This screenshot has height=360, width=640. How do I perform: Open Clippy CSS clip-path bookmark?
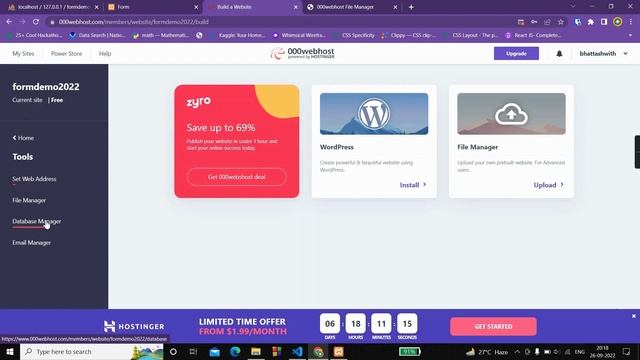[408, 36]
